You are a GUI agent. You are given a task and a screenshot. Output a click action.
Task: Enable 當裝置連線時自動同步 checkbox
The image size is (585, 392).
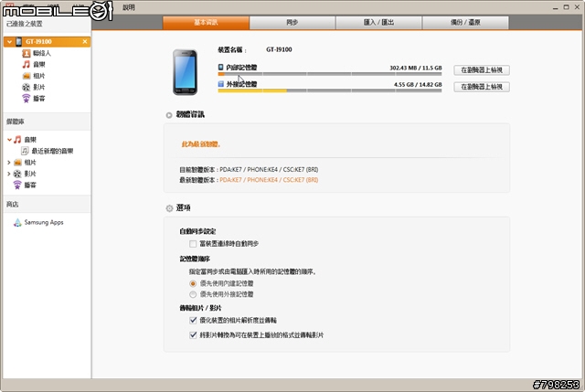[x=193, y=244]
